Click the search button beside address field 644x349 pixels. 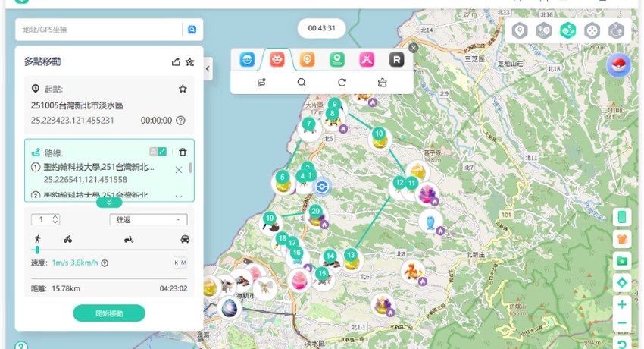click(x=192, y=30)
